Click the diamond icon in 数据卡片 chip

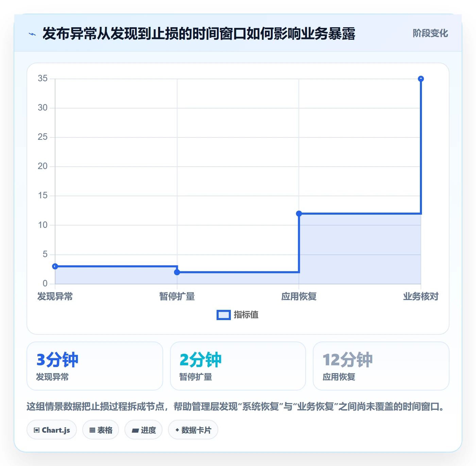point(177,430)
